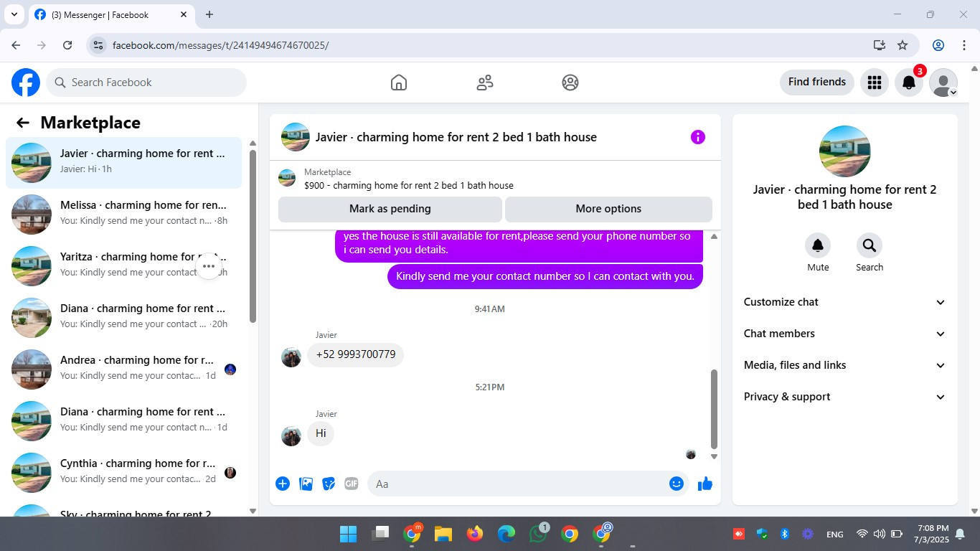Open the Javier conversation in the list
980x551 pixels.
(x=123, y=163)
